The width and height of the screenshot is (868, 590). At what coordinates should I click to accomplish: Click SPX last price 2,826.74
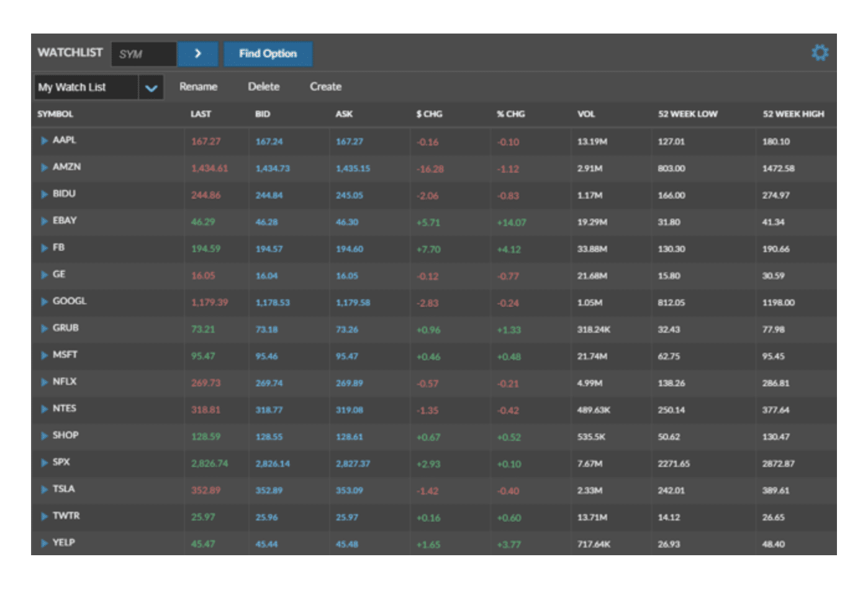coord(209,464)
